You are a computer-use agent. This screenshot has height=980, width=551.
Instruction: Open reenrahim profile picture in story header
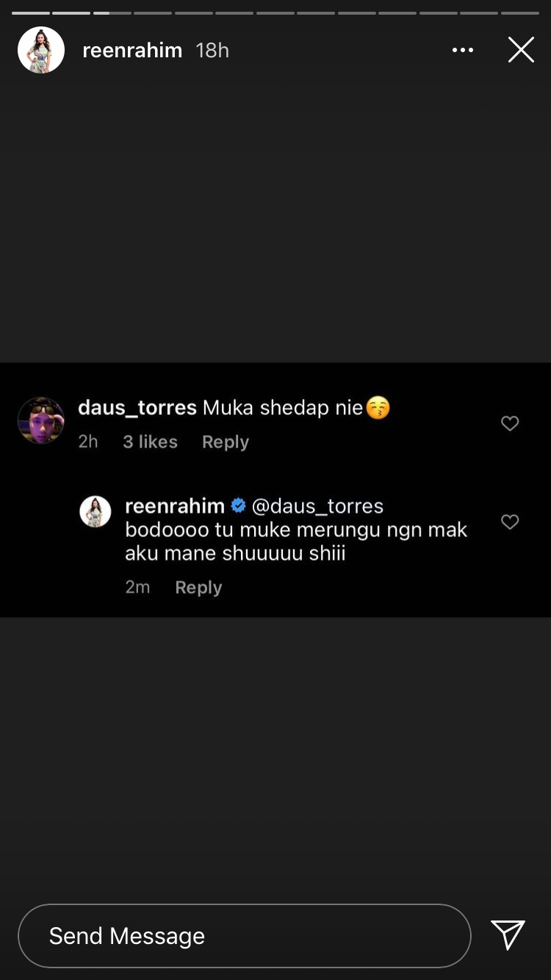(x=41, y=50)
